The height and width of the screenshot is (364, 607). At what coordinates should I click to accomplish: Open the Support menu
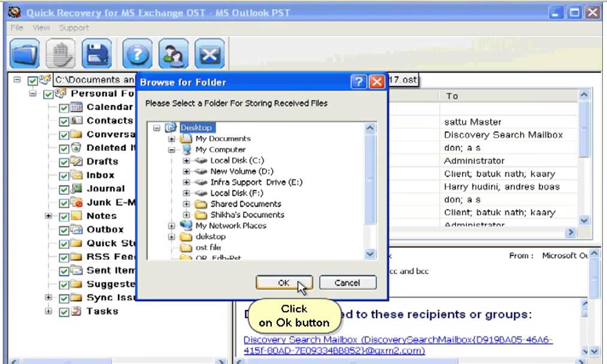coord(74,28)
